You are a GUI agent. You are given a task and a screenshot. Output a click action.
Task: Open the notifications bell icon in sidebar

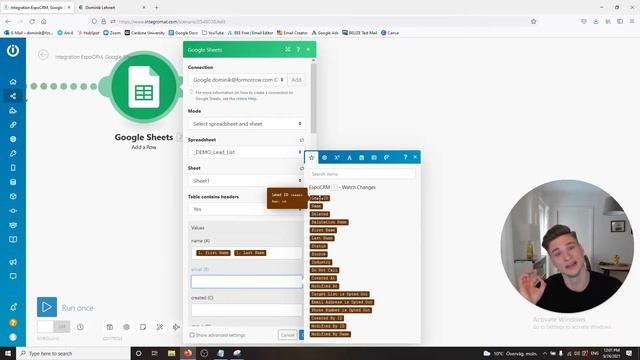click(x=13, y=307)
